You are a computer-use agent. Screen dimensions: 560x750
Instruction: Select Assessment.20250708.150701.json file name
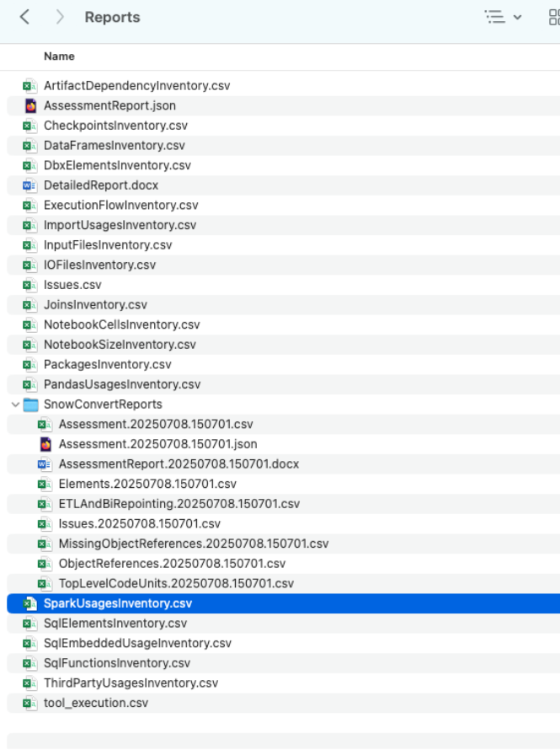[158, 445]
